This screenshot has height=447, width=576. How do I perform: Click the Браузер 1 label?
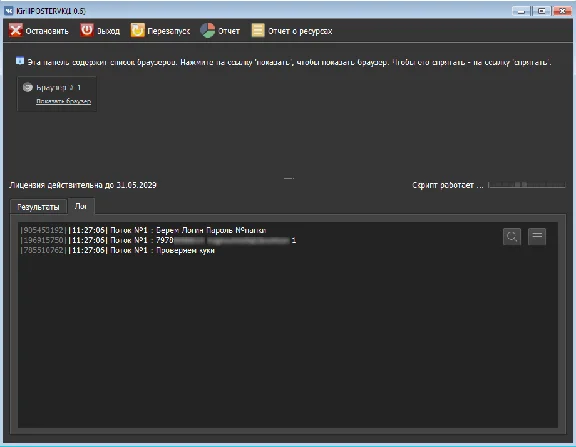tap(59, 88)
